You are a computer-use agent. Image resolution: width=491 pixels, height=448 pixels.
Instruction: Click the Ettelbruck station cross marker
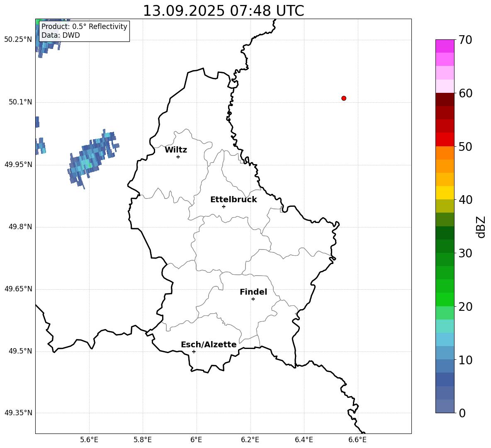point(224,206)
